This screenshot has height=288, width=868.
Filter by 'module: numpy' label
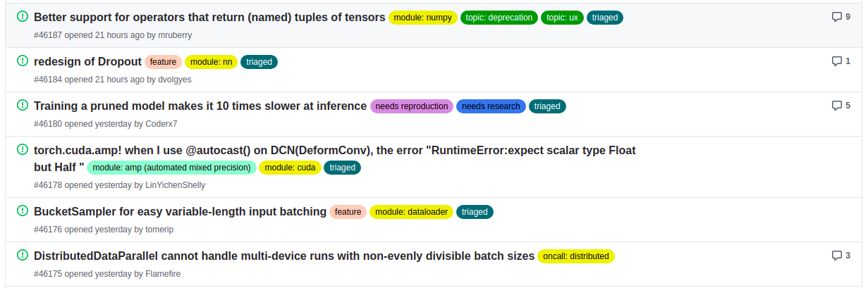coord(423,18)
